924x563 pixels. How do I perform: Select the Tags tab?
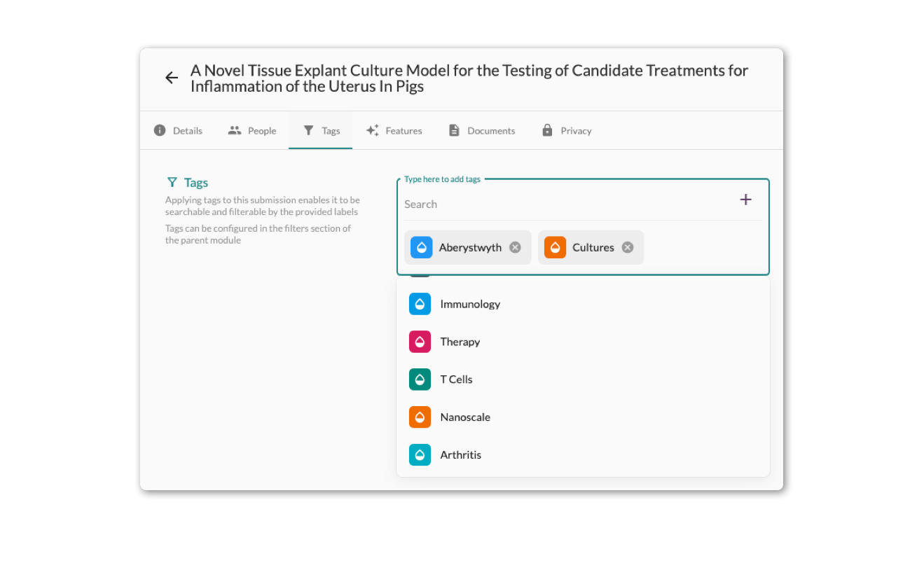321,131
